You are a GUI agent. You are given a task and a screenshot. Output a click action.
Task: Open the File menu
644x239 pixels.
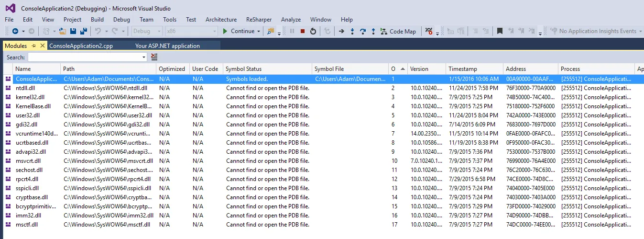(x=9, y=20)
